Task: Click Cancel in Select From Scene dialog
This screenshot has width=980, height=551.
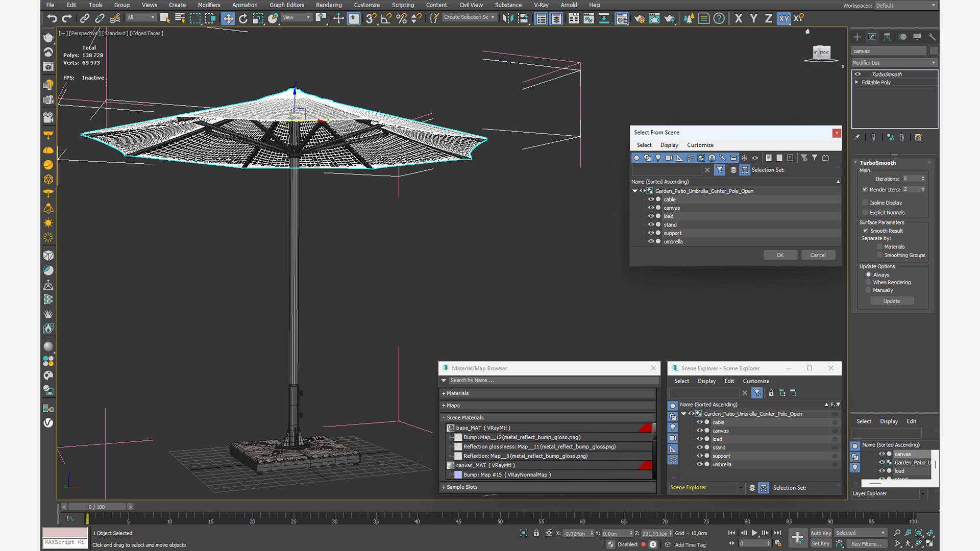Action: click(x=818, y=255)
